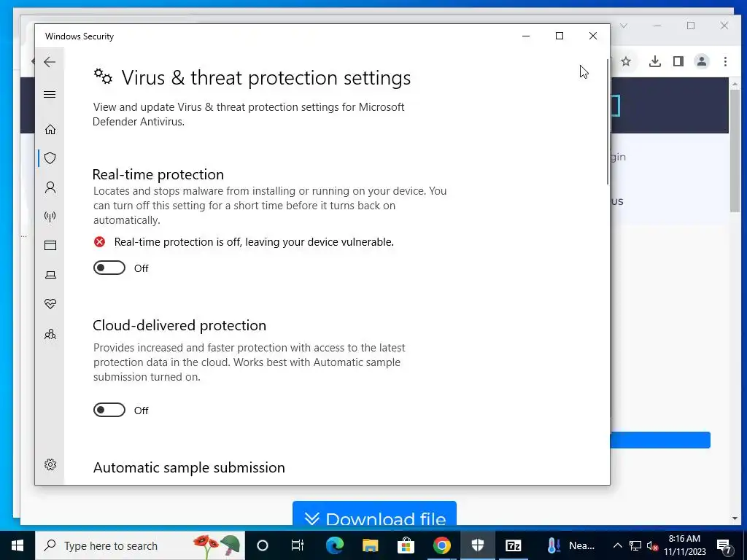
Task: Open the Home section in Windows Security sidebar
Action: pos(50,130)
